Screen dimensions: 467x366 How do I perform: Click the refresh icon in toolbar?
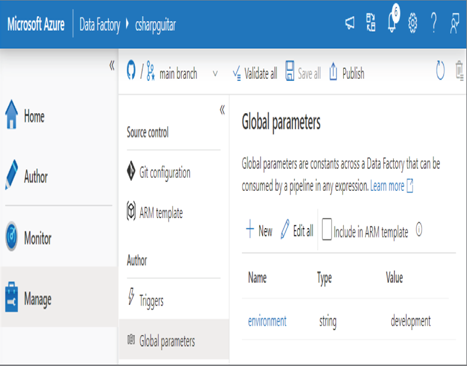pyautogui.click(x=440, y=71)
